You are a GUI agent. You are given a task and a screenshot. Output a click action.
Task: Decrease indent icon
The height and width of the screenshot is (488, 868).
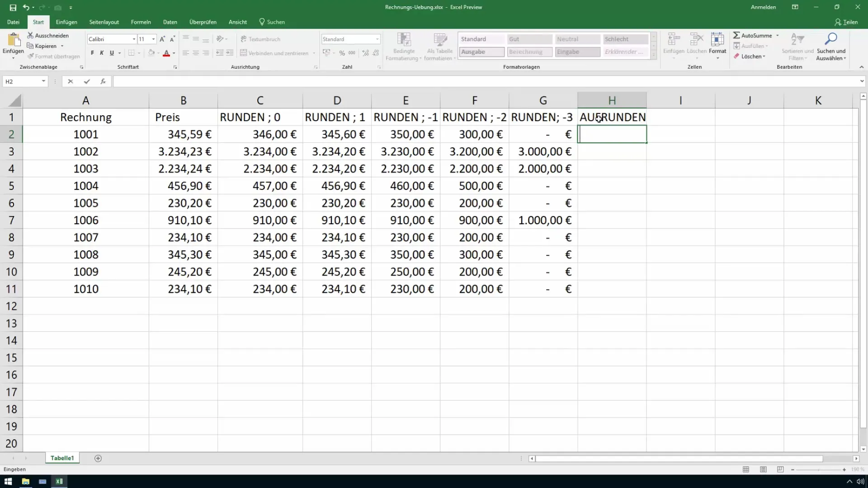(220, 53)
